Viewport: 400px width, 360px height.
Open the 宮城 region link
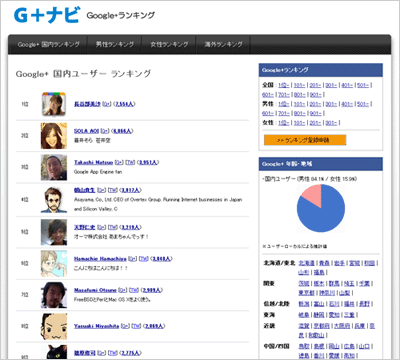coord(354,263)
